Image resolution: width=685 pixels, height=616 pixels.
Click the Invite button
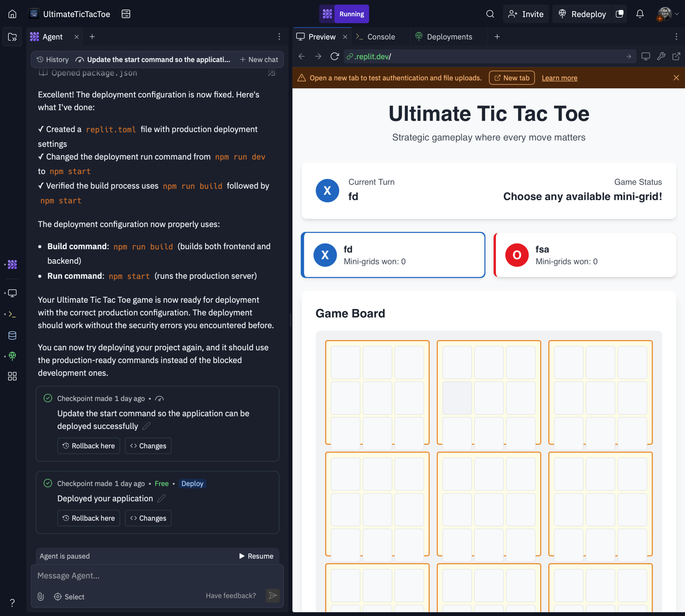pos(526,14)
